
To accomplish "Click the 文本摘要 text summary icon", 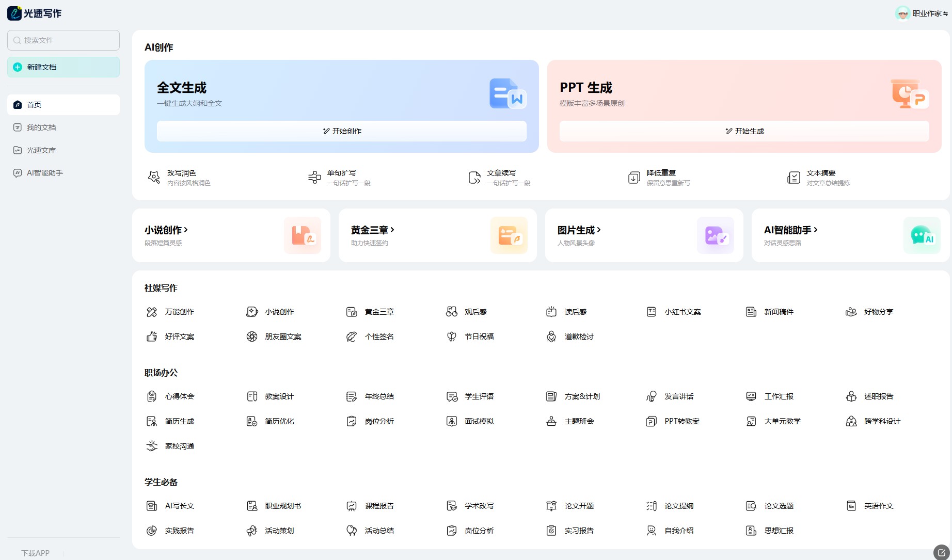I will [x=794, y=178].
